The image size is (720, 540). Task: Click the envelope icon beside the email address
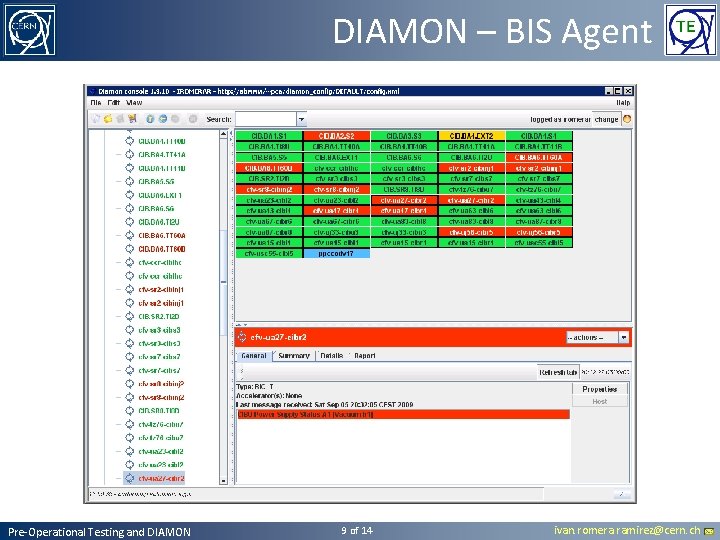coord(709,531)
